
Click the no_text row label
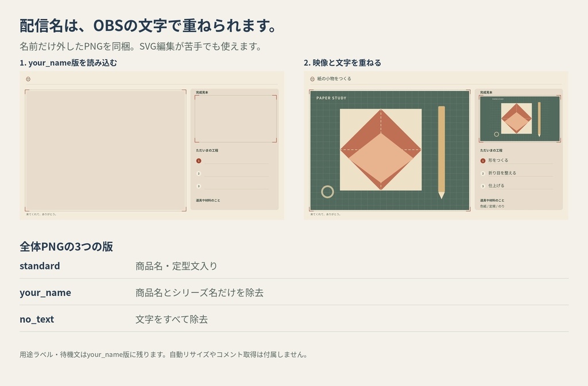click(x=37, y=319)
